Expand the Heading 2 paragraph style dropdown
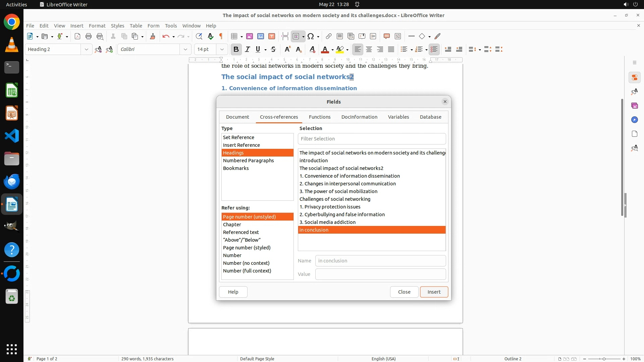The width and height of the screenshot is (644, 362). pyautogui.click(x=86, y=49)
